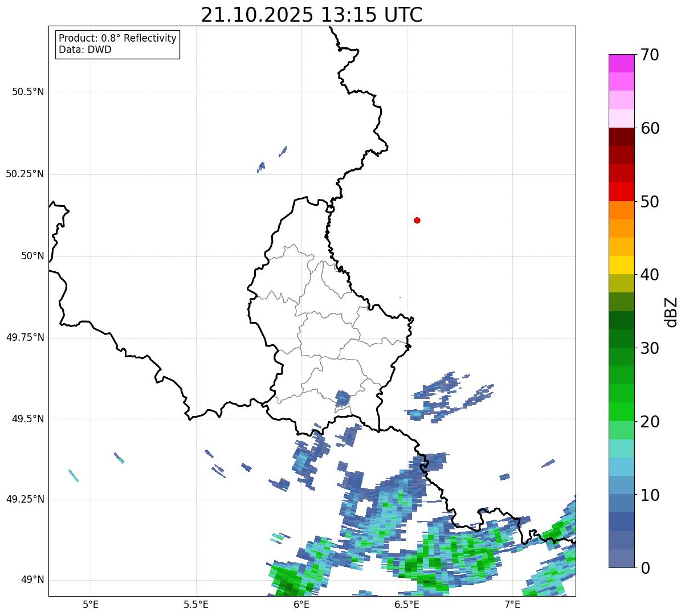Click the 50.25°N latitude label
The image size is (685, 616).
click(x=25, y=174)
